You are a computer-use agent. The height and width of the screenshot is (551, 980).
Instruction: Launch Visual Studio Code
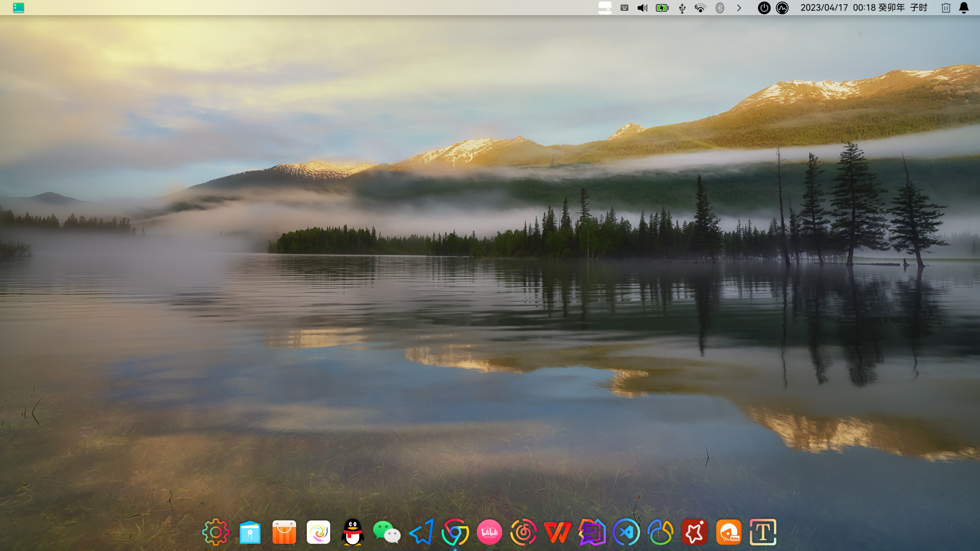tap(626, 532)
